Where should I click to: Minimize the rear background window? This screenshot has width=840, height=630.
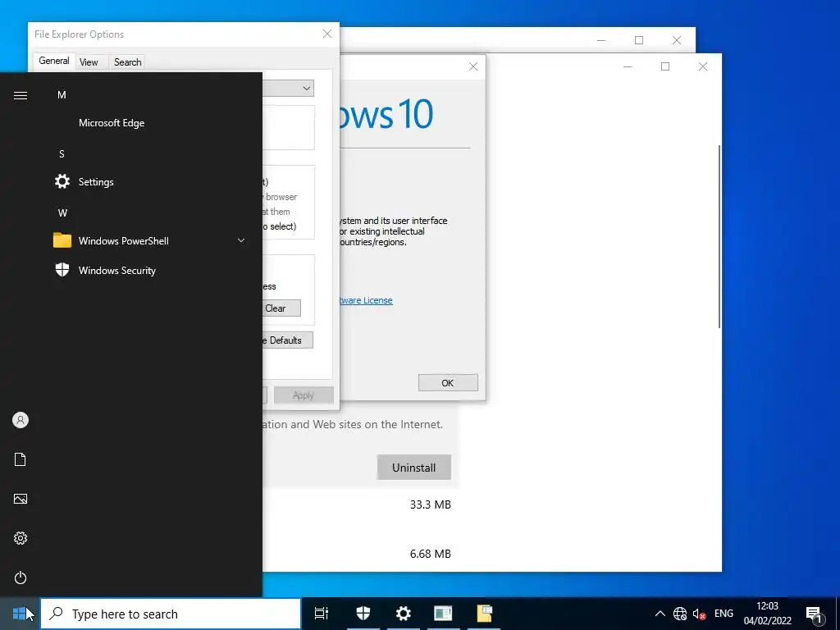tap(601, 40)
